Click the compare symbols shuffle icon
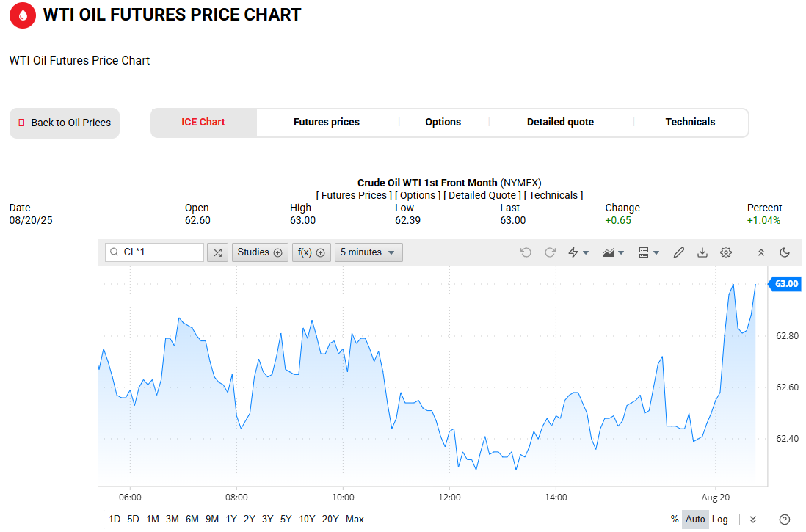The image size is (806, 532). pyautogui.click(x=217, y=252)
